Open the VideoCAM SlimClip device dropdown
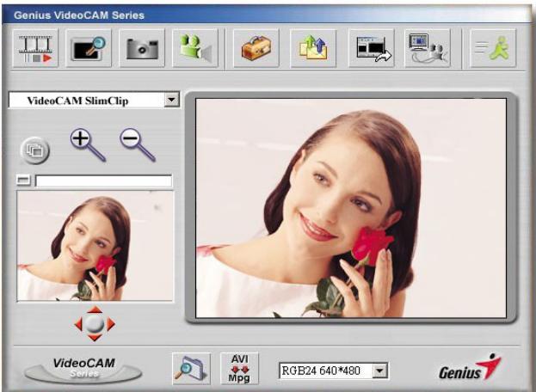This screenshot has width=536, height=392. click(171, 100)
